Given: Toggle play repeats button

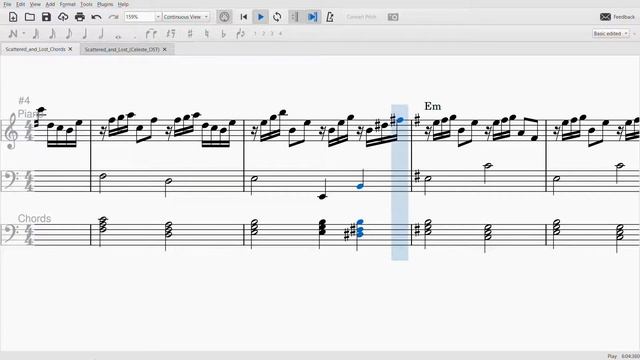Looking at the screenshot, I should 295,17.
